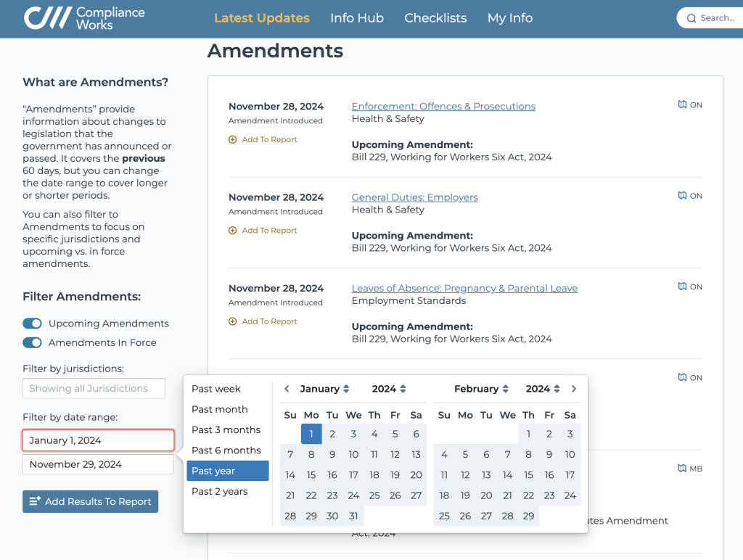Select the Past 6 months preset
The width and height of the screenshot is (743, 560).
pos(226,450)
